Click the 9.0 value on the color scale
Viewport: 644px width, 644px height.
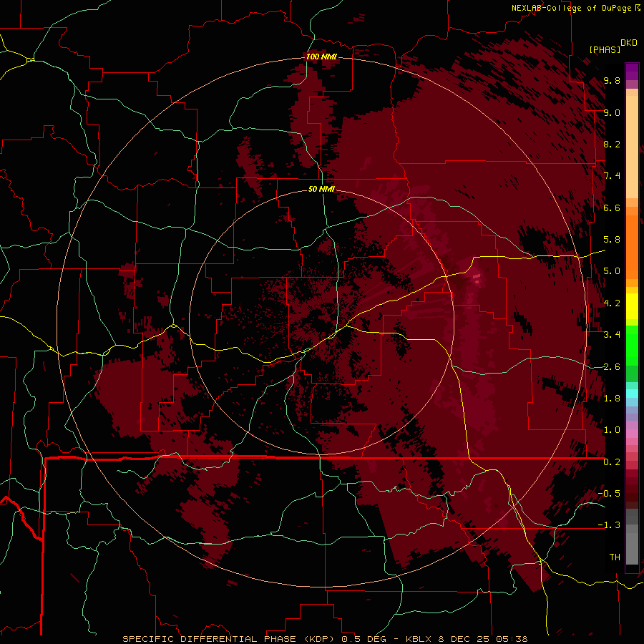pos(612,112)
